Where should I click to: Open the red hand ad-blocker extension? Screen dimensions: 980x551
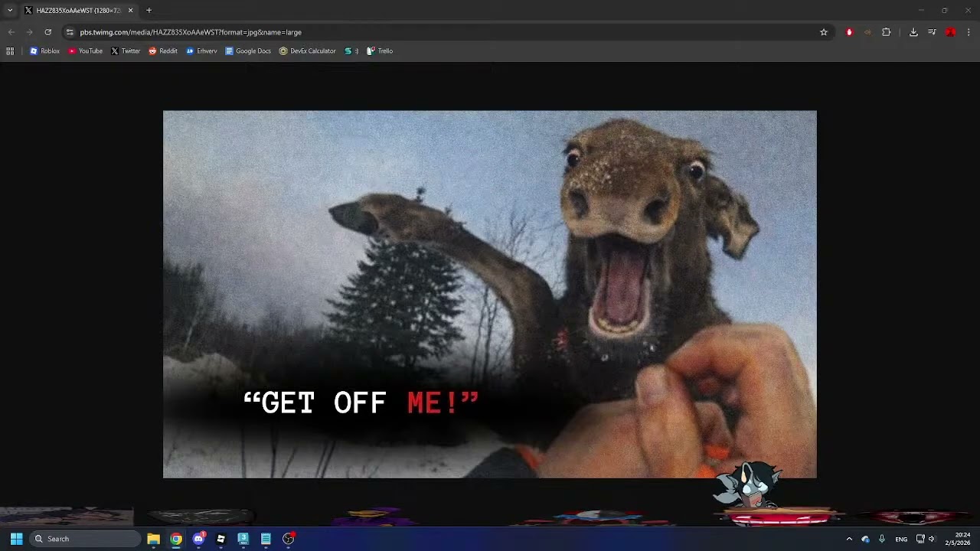coord(849,32)
